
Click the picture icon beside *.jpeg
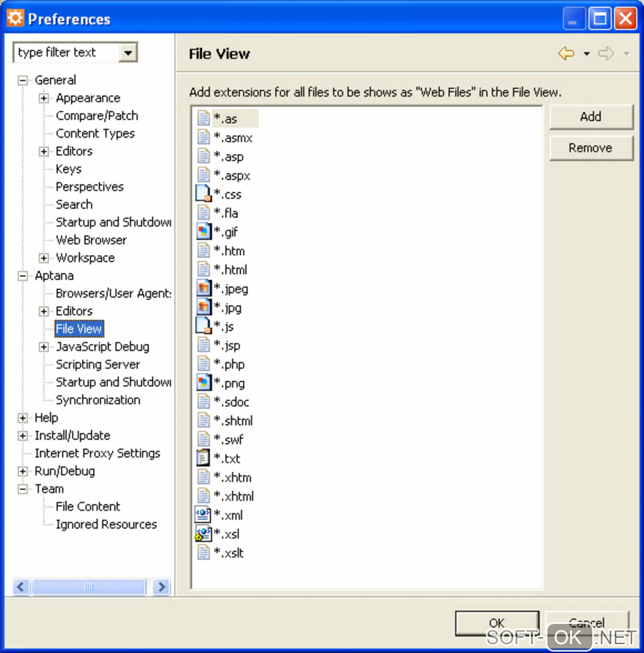pos(203,288)
